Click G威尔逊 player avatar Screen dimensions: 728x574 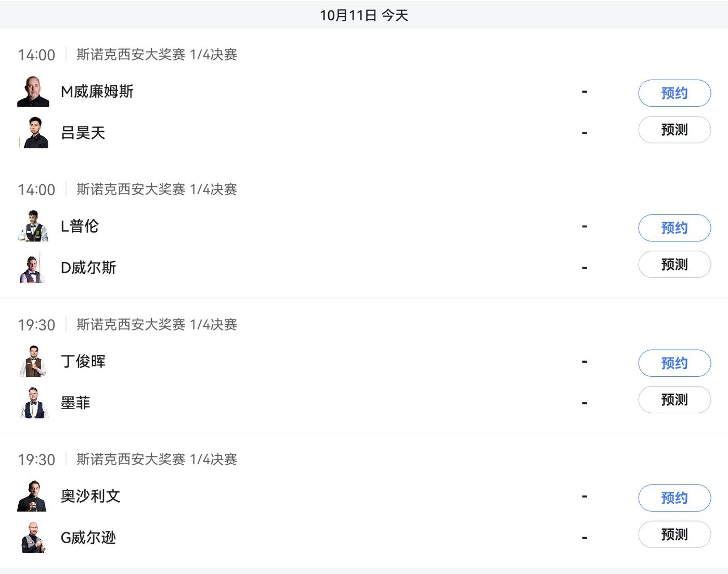33,538
